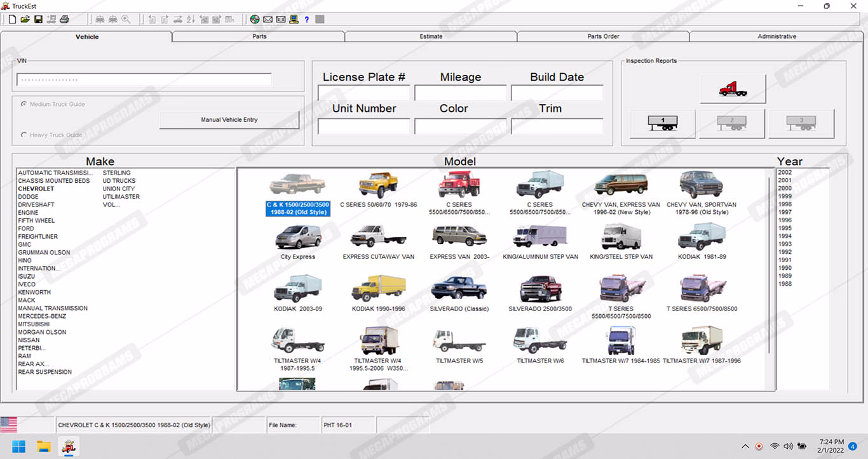Viewport: 868px width, 459px height.
Task: Open the Administrative tab
Action: [776, 36]
